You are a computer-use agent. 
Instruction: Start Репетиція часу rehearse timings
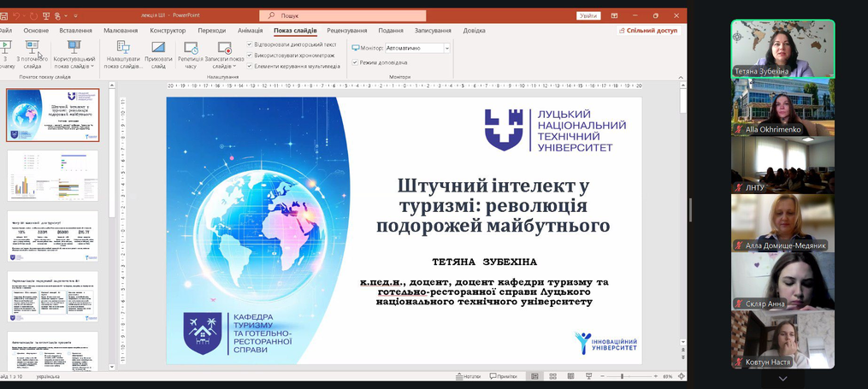(191, 54)
